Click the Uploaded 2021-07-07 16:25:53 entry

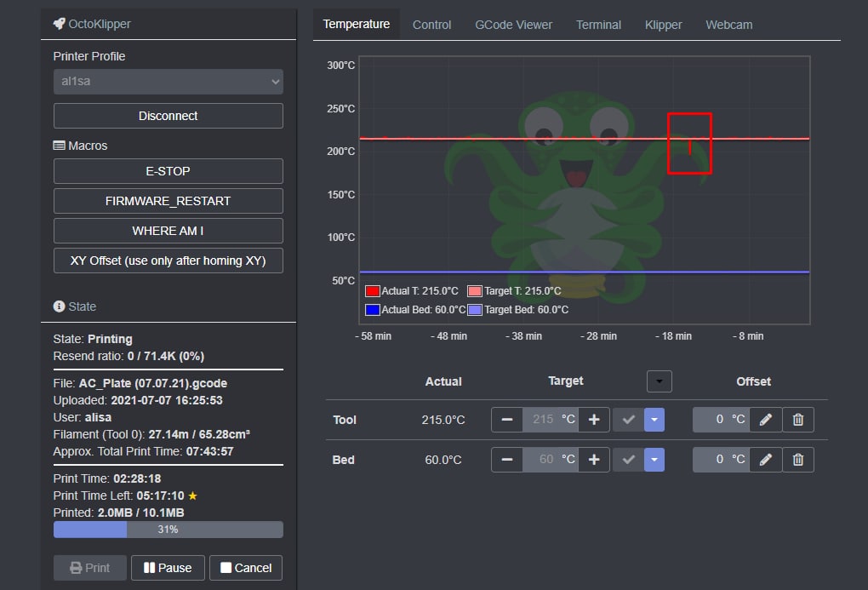(138, 400)
